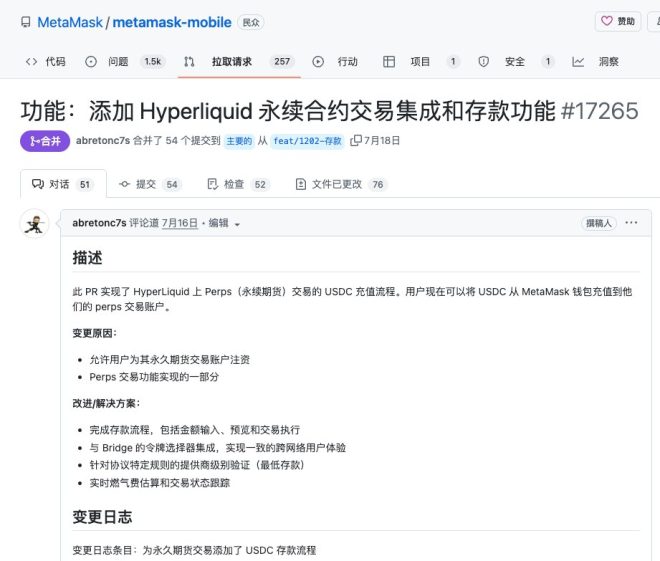This screenshot has width=660, height=561.
Task: Open the MetaMask organization link
Action: pyautogui.click(x=70, y=22)
